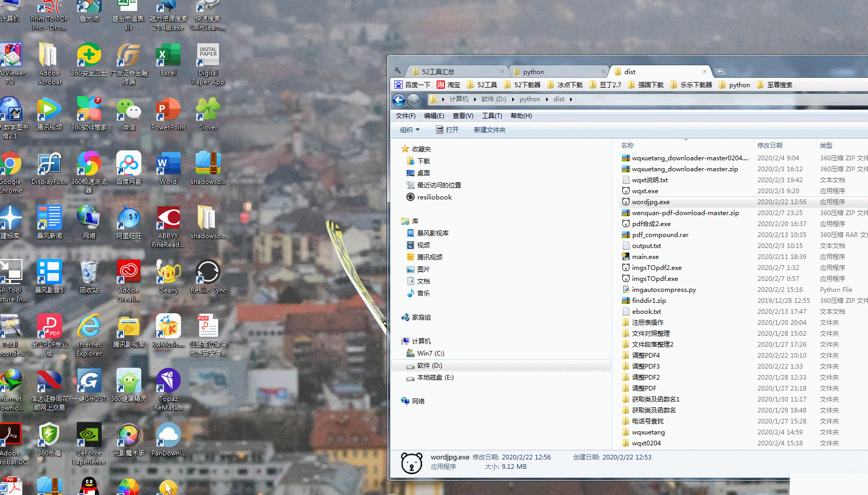868x495 pixels.
Task: Click 计算机 in the address breadcrumb
Action: 459,99
